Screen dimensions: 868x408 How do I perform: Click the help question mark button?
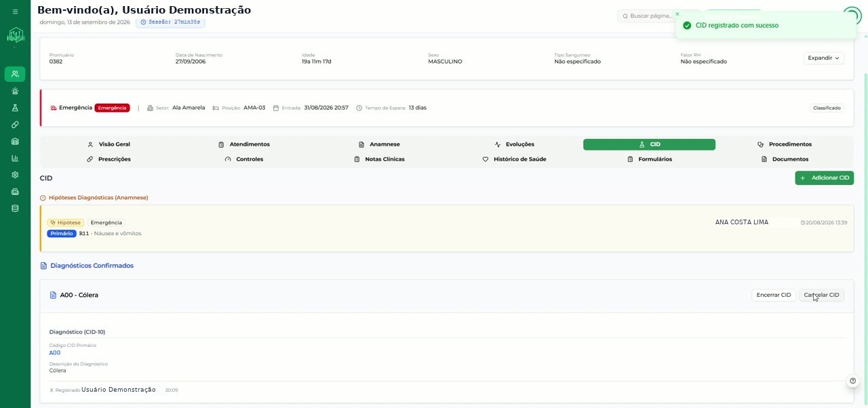coord(853,381)
